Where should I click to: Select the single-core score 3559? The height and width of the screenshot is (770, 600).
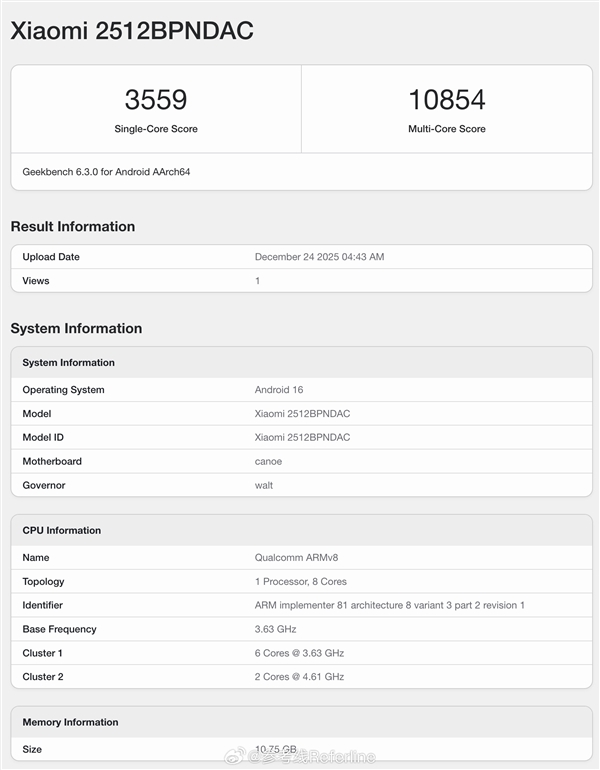pos(155,100)
